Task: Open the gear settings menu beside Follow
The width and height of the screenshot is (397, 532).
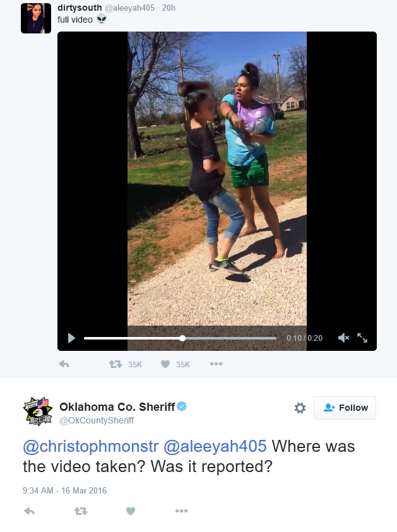Action: coord(300,408)
